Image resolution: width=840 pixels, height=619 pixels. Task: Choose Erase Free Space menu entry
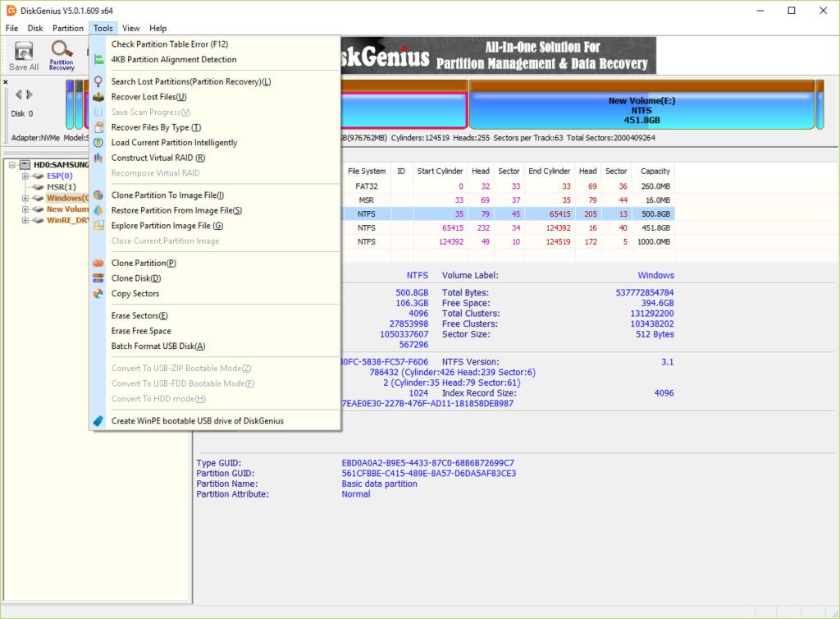click(x=215, y=331)
